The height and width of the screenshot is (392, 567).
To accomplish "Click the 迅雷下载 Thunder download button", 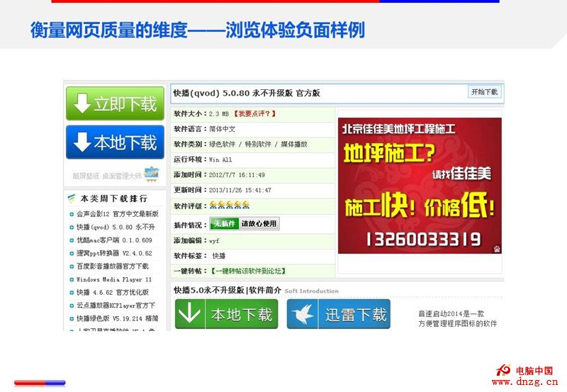I will (339, 315).
